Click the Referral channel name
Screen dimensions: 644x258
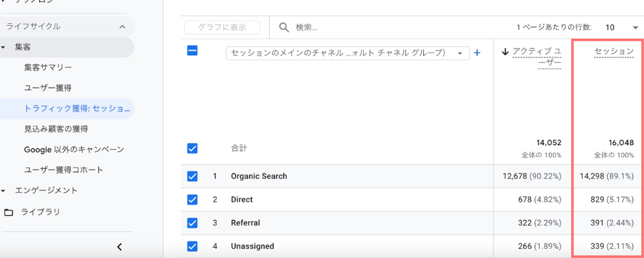click(x=245, y=223)
